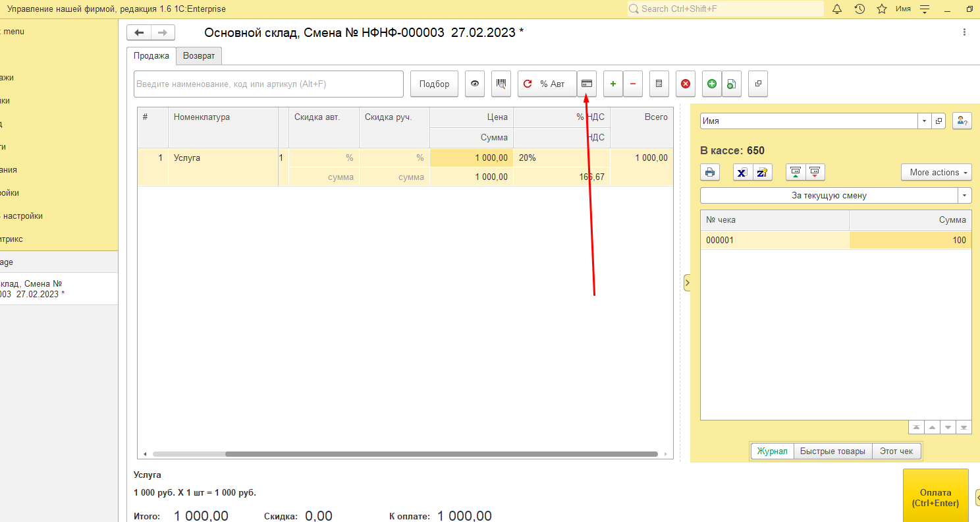Viewport: 980px width, 522px height.
Task: Click the product name search field
Action: tap(269, 84)
